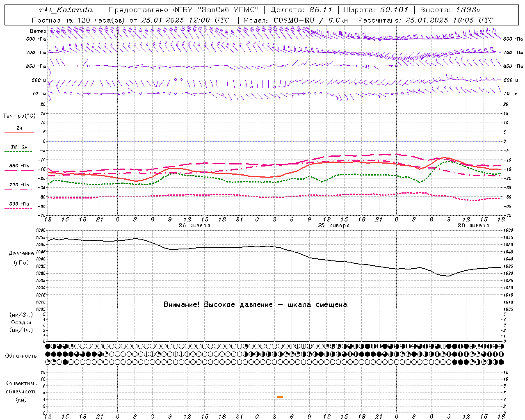Click the Облачность cloudiness label

(21, 356)
